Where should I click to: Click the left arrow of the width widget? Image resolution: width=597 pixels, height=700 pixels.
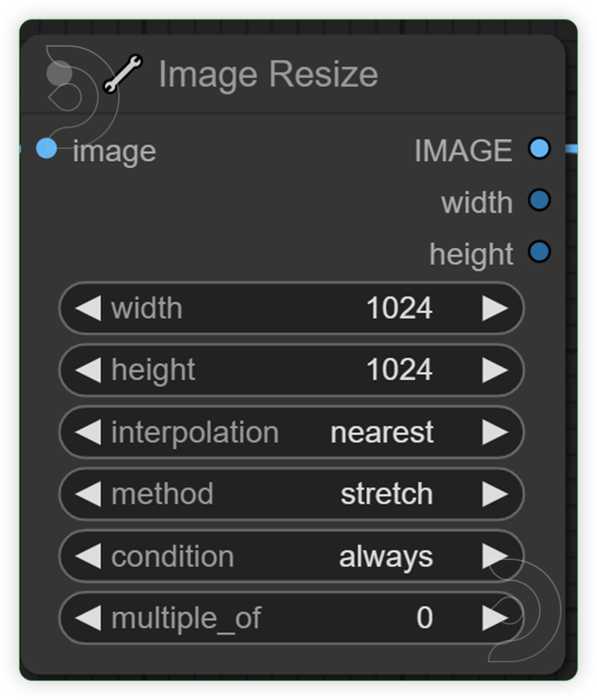pos(87,308)
